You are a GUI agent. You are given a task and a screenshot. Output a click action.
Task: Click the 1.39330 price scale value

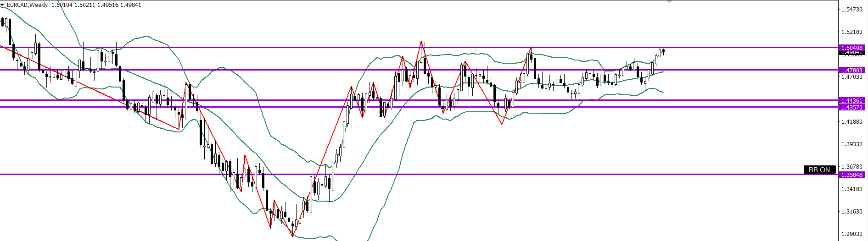coord(851,144)
